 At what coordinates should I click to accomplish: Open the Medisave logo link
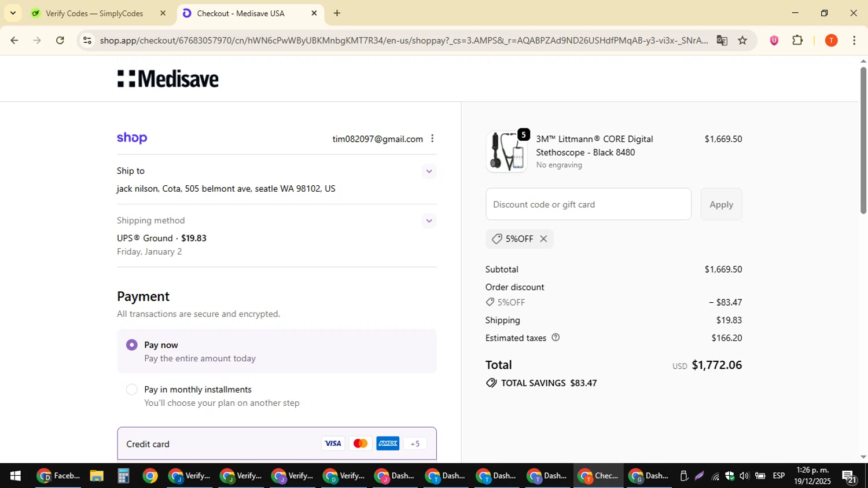click(168, 79)
